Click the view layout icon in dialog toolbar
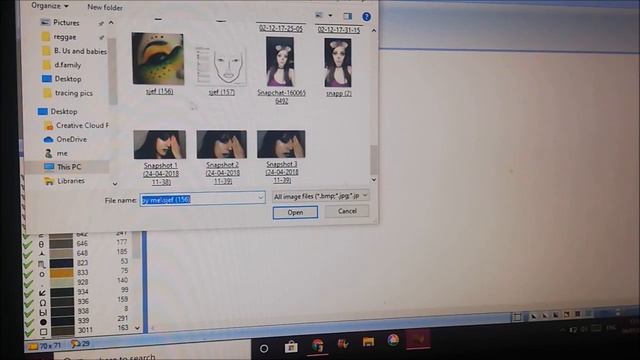Image resolution: width=640 pixels, height=360 pixels. pos(319,16)
